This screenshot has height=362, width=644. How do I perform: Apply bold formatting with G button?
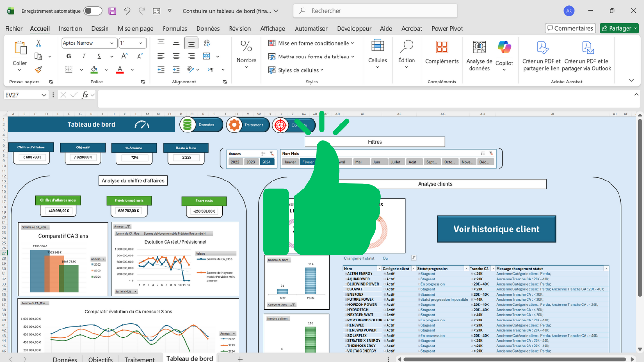[x=69, y=56]
